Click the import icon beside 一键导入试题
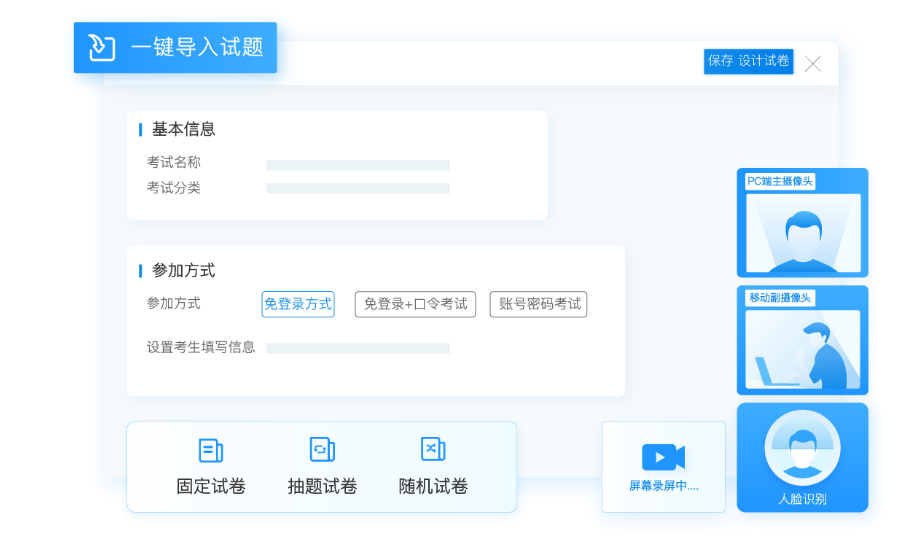906x551 pixels. (102, 48)
